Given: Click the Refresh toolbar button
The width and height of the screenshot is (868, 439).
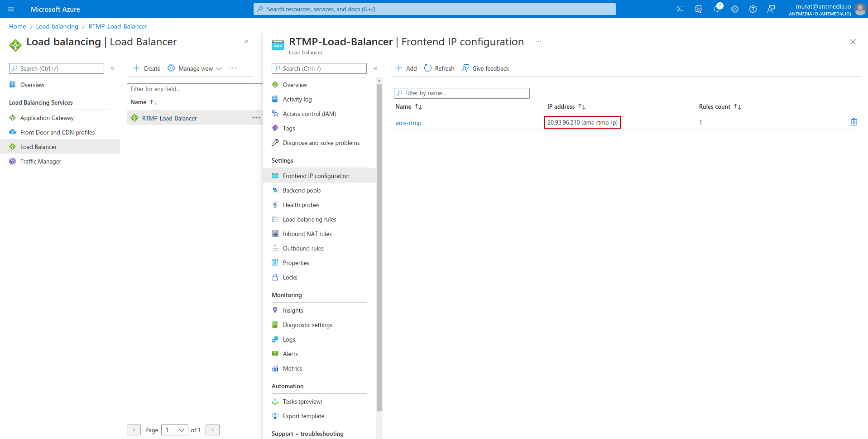Looking at the screenshot, I should pos(439,68).
